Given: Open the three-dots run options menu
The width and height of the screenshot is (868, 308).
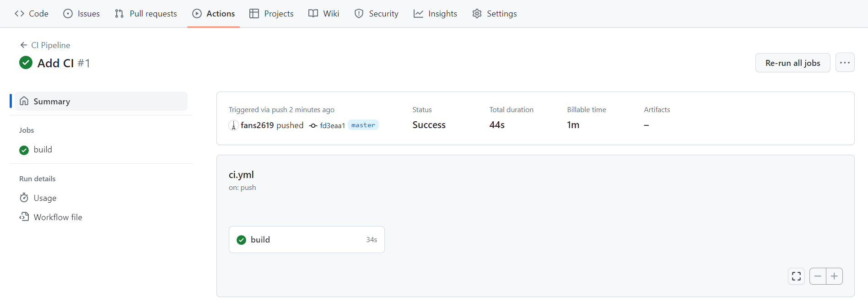Looking at the screenshot, I should [845, 63].
